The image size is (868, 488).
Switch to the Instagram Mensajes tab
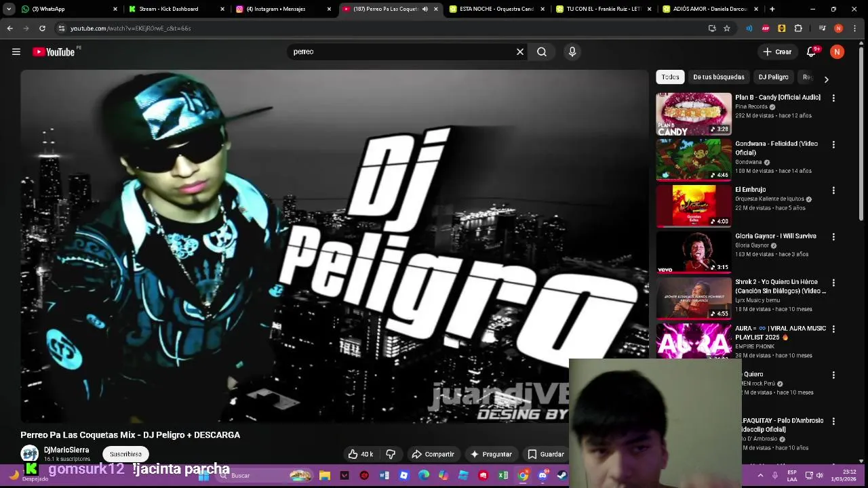pos(283,9)
